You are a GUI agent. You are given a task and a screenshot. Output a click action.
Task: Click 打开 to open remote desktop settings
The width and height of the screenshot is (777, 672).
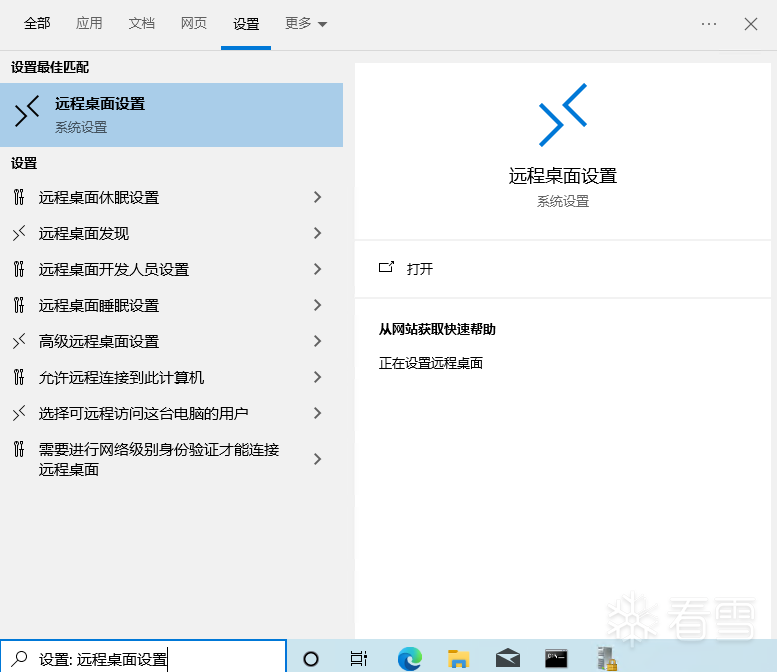[420, 269]
